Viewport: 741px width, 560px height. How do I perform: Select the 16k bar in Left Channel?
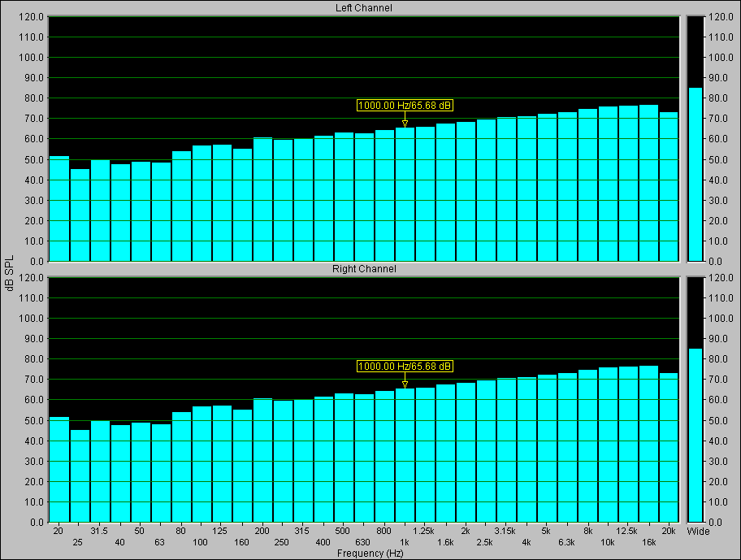click(x=649, y=183)
